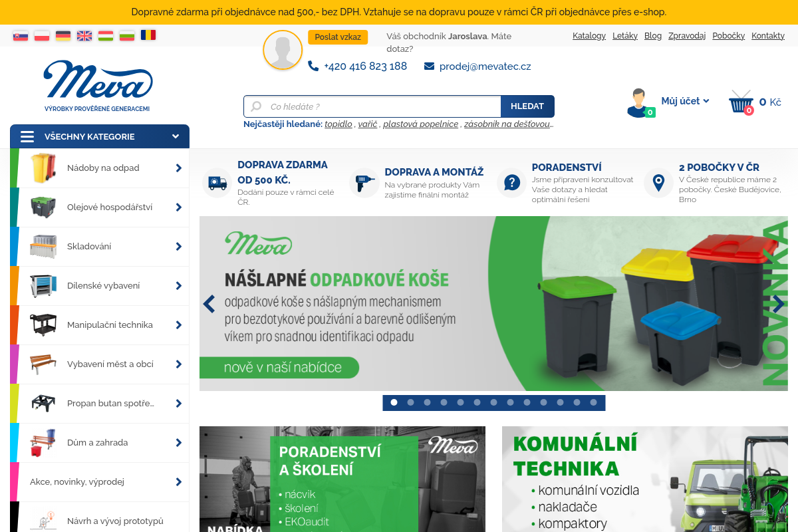
Task: Open Akce, novinky, výprodej category
Action: pyautogui.click(x=100, y=482)
